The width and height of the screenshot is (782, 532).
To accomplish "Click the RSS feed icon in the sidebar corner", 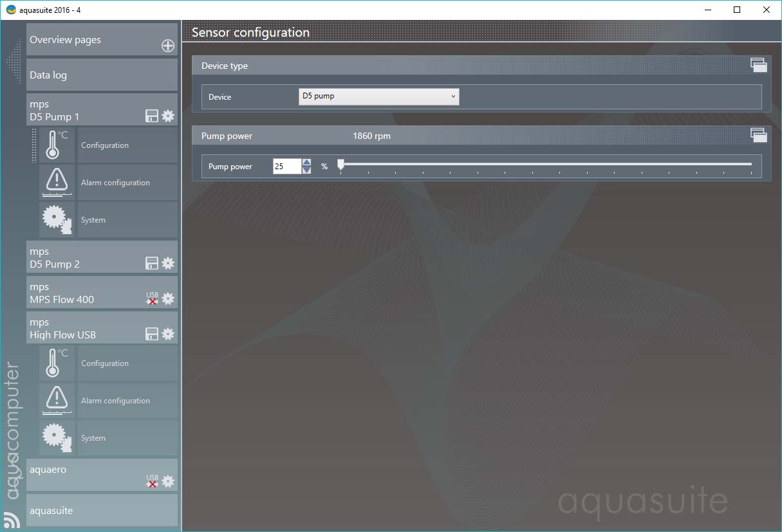I will (12, 519).
